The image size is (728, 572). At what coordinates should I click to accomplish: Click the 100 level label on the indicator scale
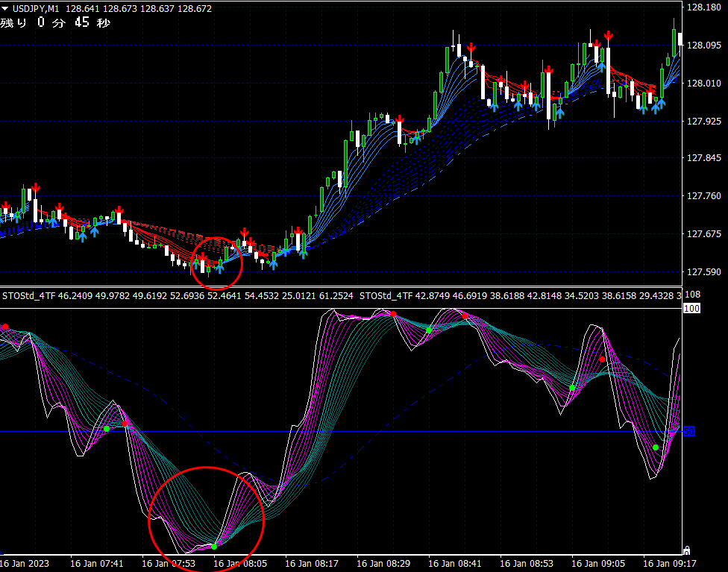691,308
